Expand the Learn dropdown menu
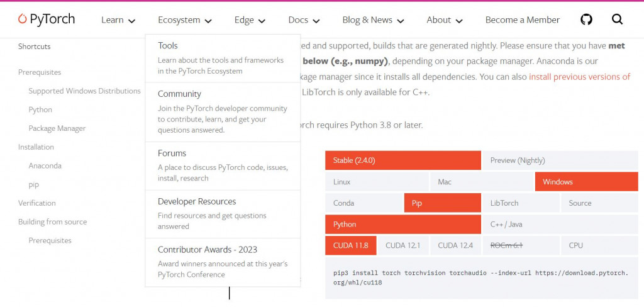The image size is (644, 307). (x=118, y=20)
